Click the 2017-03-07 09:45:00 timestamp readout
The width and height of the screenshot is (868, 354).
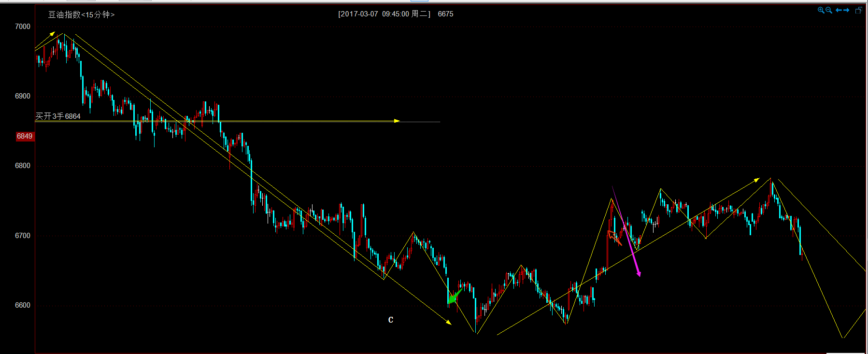pos(384,14)
